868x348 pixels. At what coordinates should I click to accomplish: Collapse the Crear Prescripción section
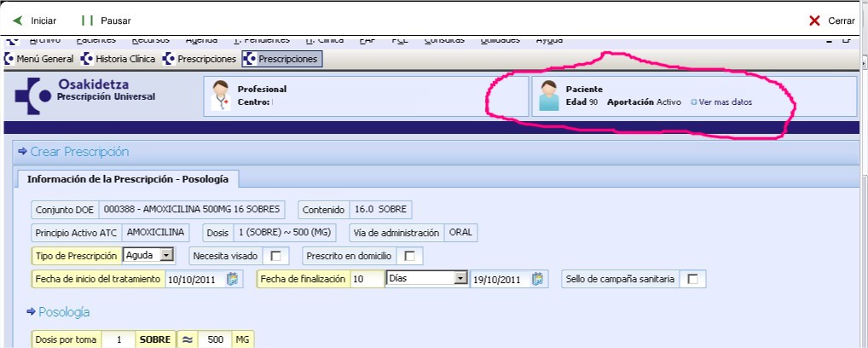point(22,152)
